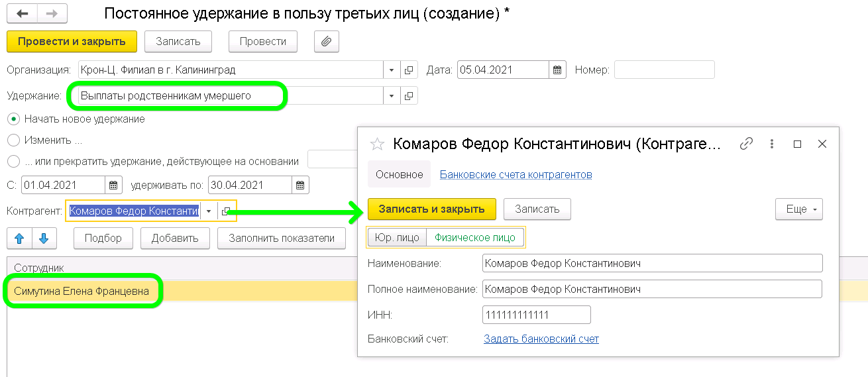Go forward with the right arrow
Image resolution: width=868 pixels, height=377 pixels.
[x=52, y=13]
